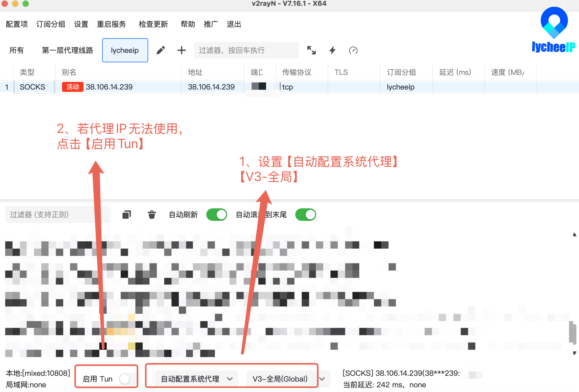Click the copy log icon
Screen dimensions: 579x392
point(127,215)
